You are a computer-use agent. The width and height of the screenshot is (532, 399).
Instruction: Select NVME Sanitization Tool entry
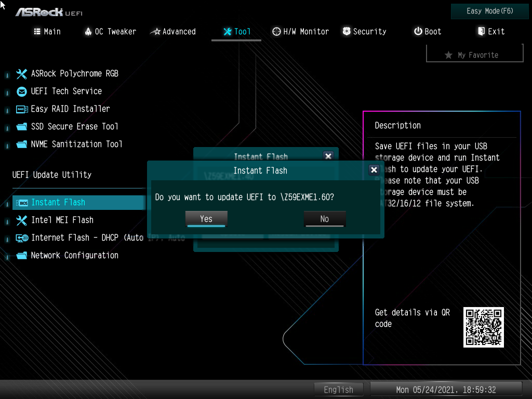click(x=77, y=144)
